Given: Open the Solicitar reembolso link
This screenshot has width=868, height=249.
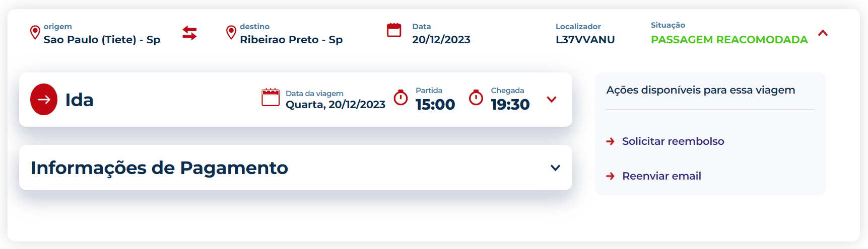Looking at the screenshot, I should coord(673,141).
